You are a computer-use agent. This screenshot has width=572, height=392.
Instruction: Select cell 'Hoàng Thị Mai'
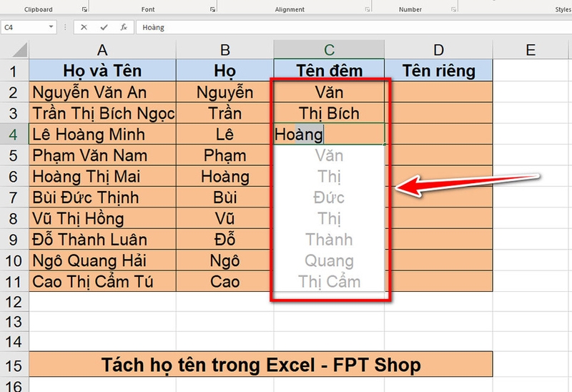coord(102,176)
